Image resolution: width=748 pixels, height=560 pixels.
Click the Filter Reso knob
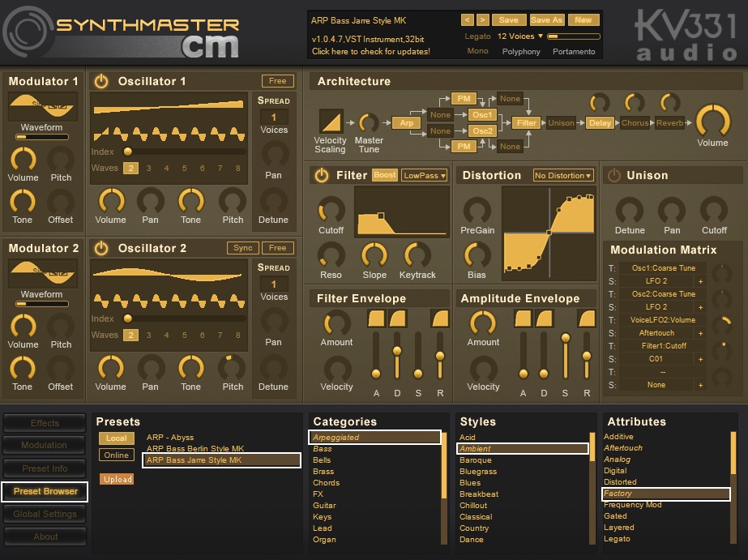[331, 254]
